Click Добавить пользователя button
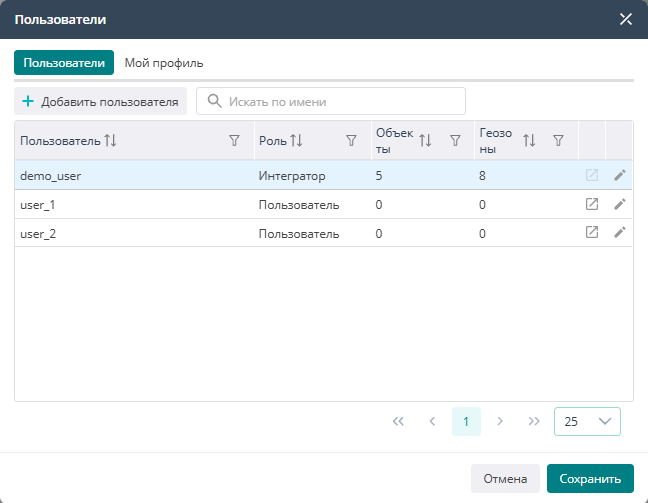This screenshot has height=503, width=648. click(100, 101)
